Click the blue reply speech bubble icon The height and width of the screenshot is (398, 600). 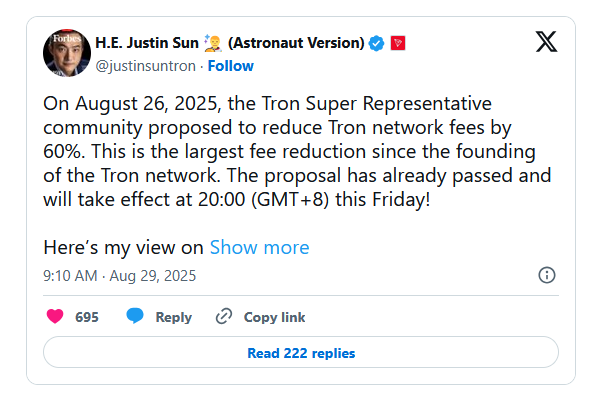135,316
